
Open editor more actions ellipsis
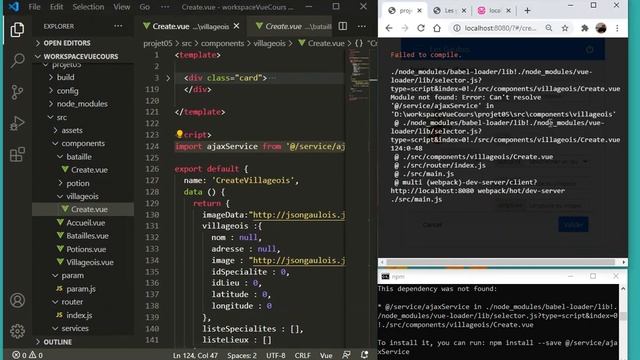(x=362, y=26)
